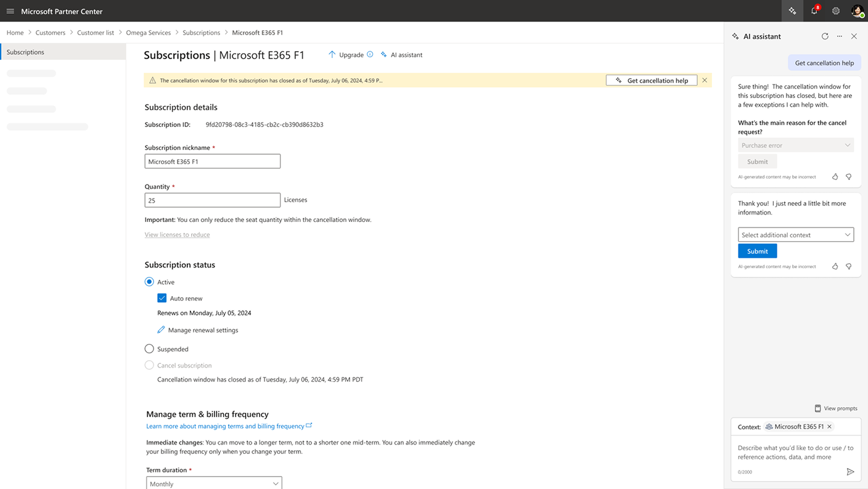This screenshot has width=868, height=489.
Task: Thumbs down the second AI response
Action: (849, 266)
